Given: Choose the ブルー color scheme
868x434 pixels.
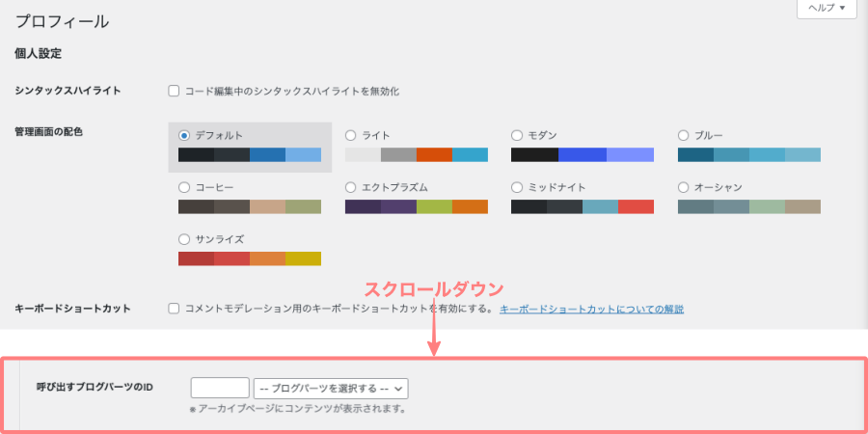Looking at the screenshot, I should coord(684,135).
